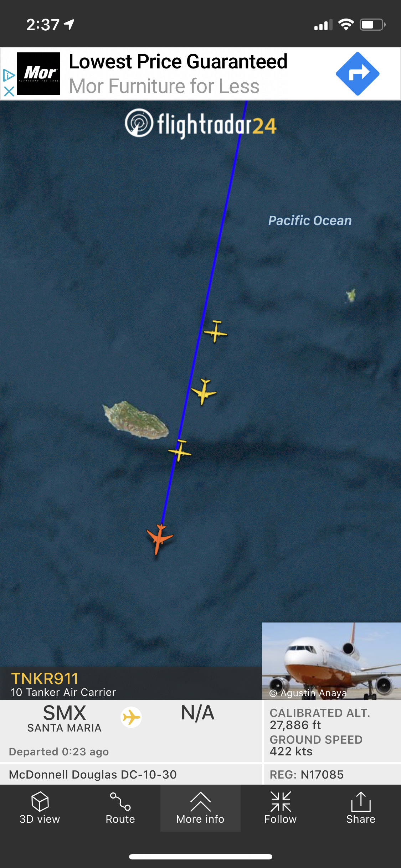Close the Mor Furniture ad
The height and width of the screenshot is (868, 401).
[x=9, y=91]
